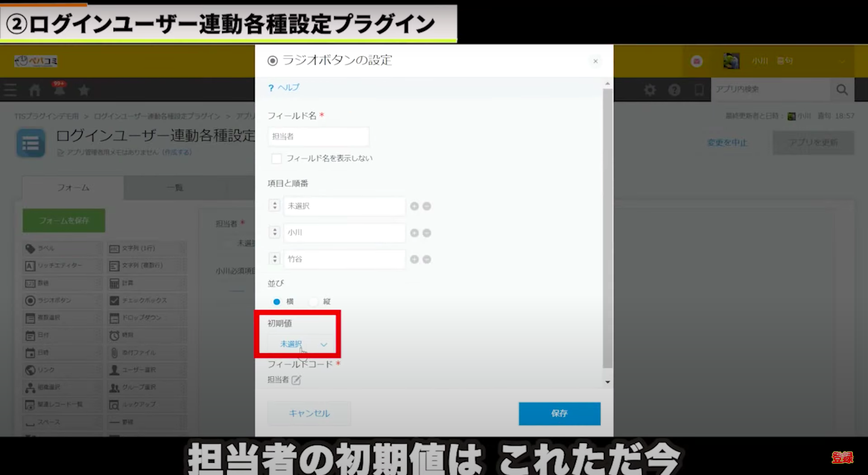This screenshot has height=475, width=868.
Task: Select the 縦 radio button
Action: click(313, 301)
